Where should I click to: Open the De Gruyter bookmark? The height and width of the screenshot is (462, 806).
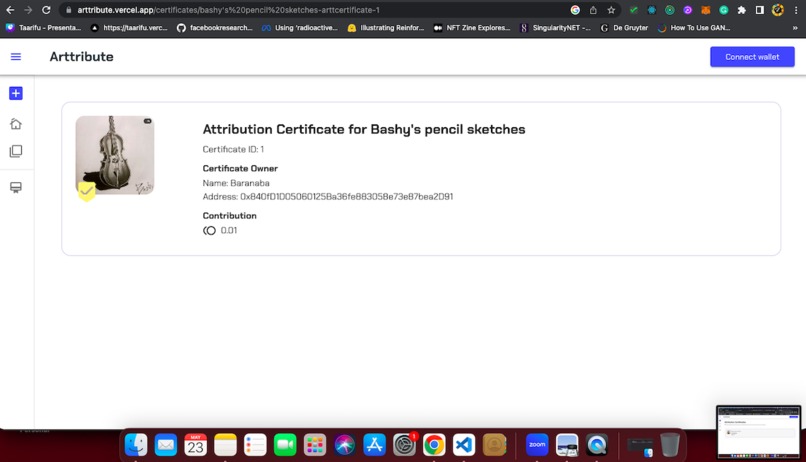coord(624,28)
